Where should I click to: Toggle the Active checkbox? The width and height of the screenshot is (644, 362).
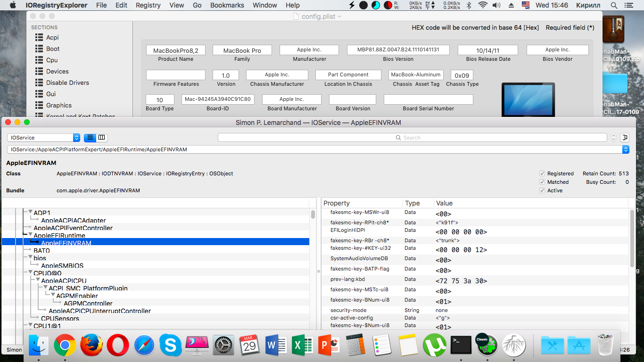[542, 190]
